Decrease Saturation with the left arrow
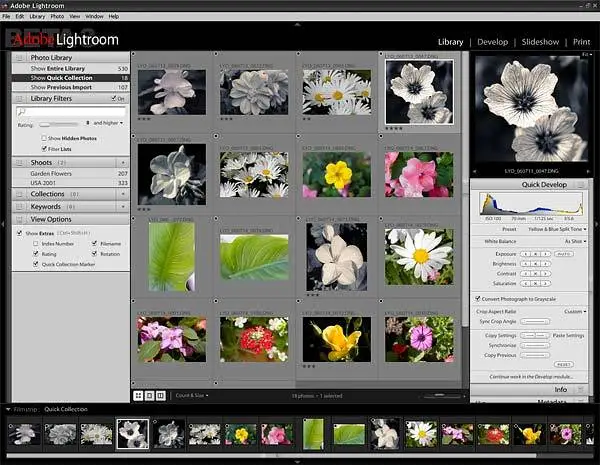Screen dimensions: 600x465 [x=526, y=284]
